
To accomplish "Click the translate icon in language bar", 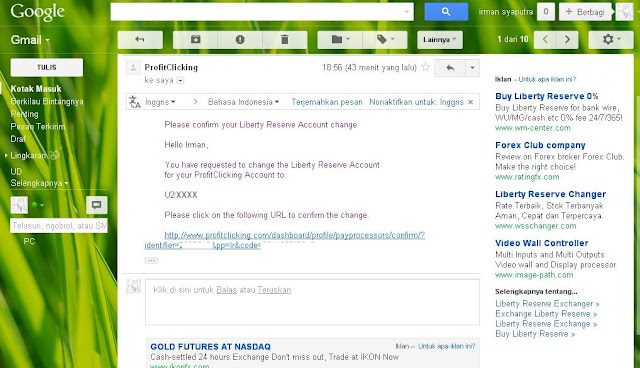I will click(135, 102).
